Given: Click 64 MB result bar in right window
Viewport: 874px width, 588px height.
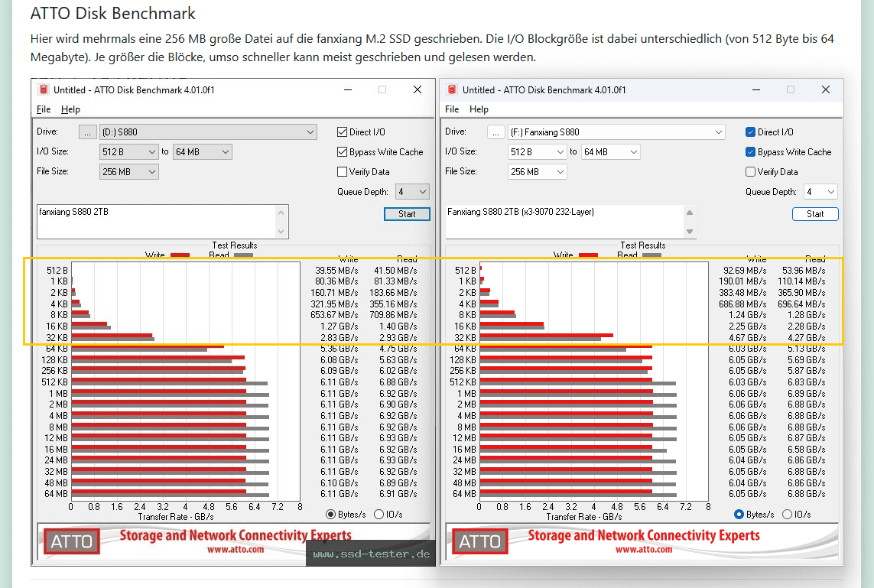Looking at the screenshot, I should pos(578,494).
